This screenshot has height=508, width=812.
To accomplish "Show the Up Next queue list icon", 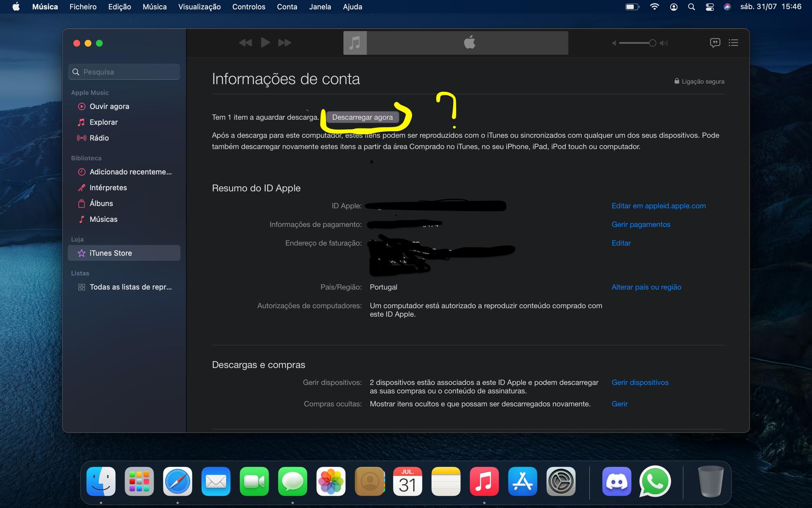I will (733, 43).
